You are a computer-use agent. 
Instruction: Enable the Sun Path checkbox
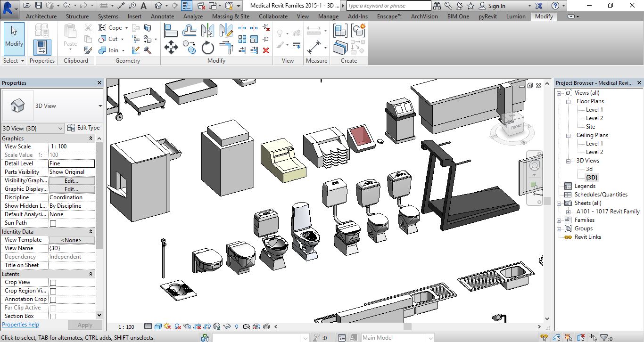(x=53, y=223)
